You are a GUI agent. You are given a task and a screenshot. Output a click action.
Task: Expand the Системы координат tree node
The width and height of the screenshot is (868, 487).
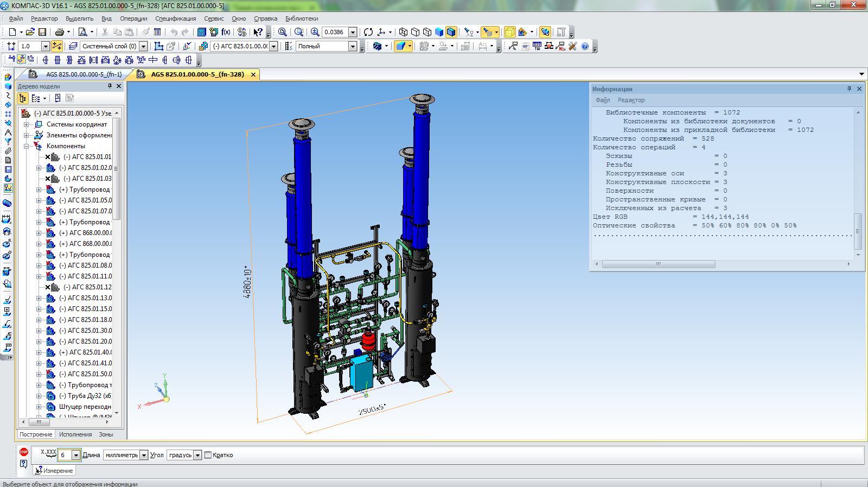26,124
